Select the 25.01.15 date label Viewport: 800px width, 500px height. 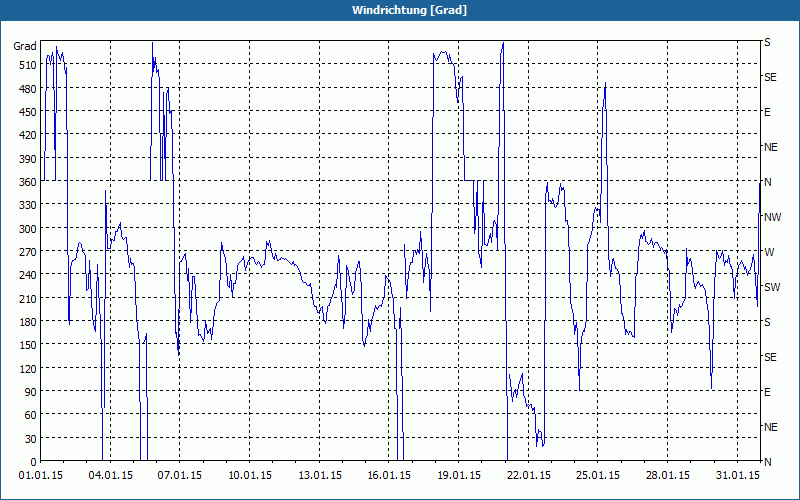point(598,476)
